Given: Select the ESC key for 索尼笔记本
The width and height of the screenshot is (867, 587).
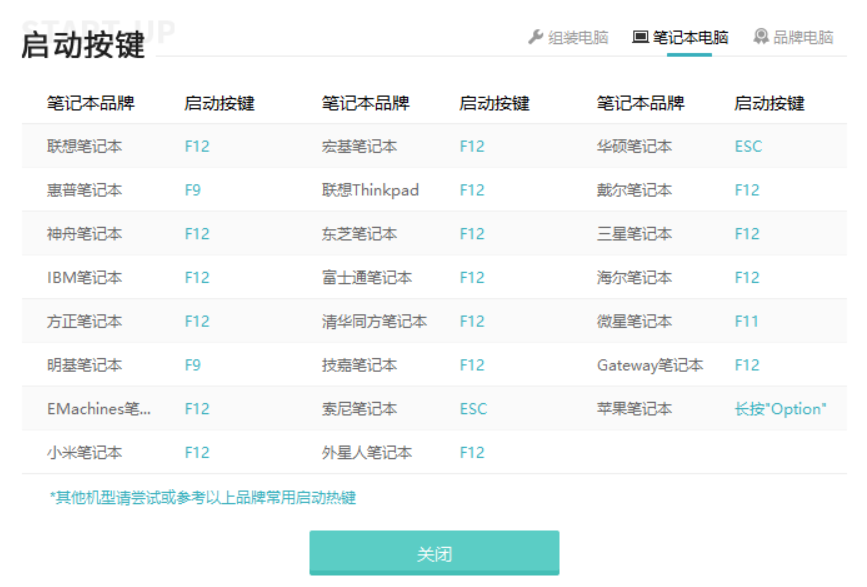Looking at the screenshot, I should [473, 409].
